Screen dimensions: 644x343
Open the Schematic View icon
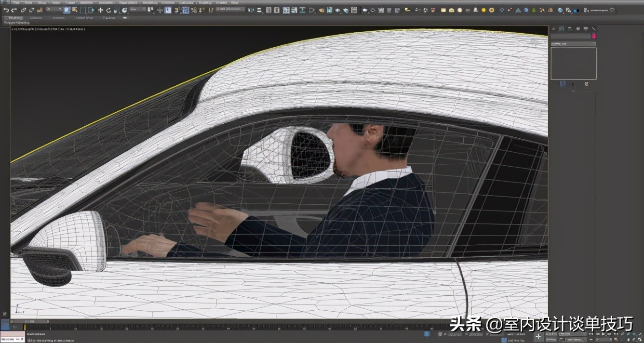click(x=302, y=10)
